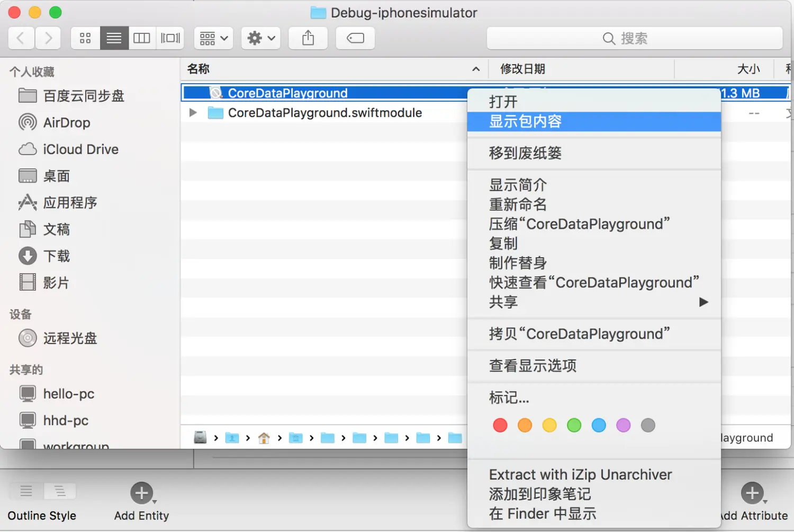This screenshot has height=532, width=794.
Task: Open 百度云同步盘 in sidebar
Action: 71,96
